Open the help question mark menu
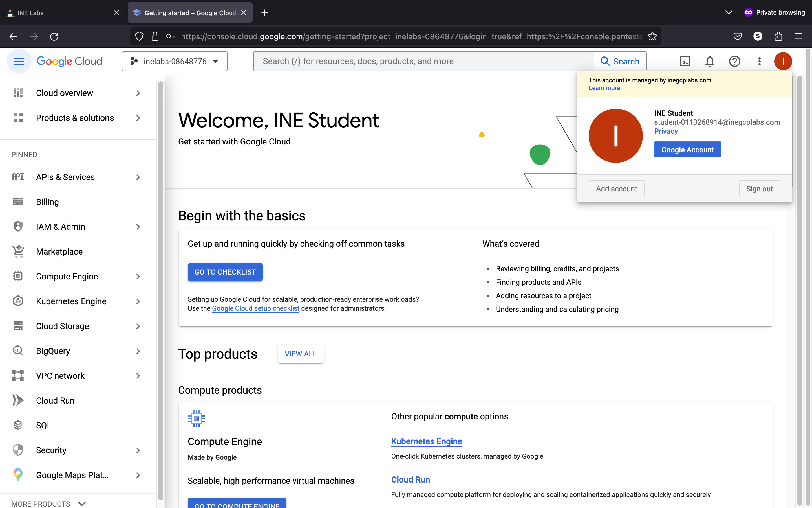812x508 pixels. coord(734,61)
